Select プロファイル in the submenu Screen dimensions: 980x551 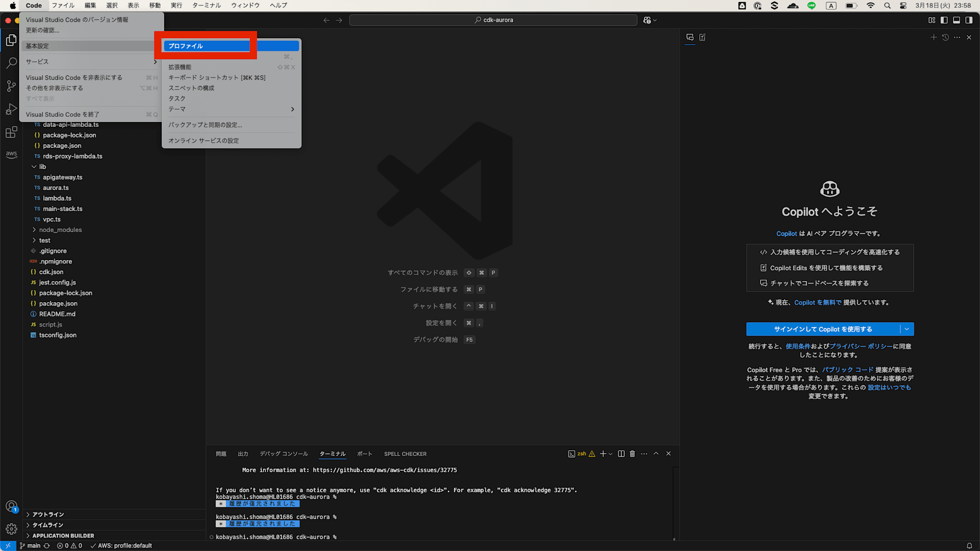231,46
